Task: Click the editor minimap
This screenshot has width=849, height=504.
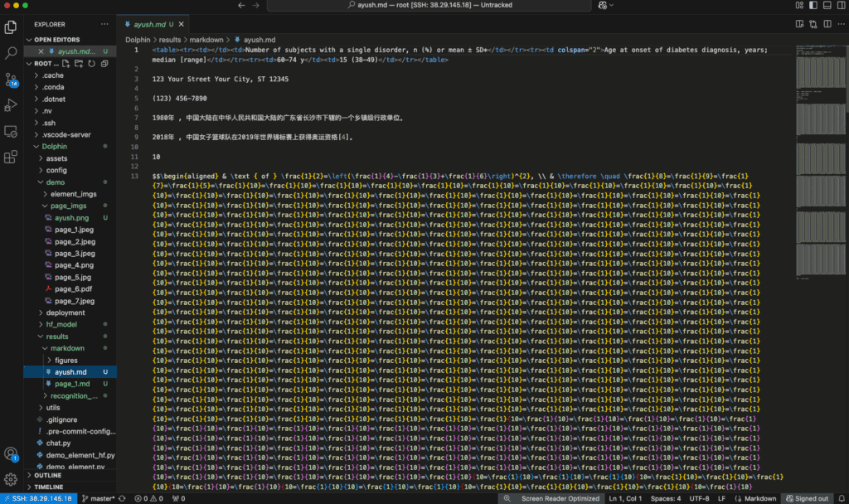Action: point(820,162)
